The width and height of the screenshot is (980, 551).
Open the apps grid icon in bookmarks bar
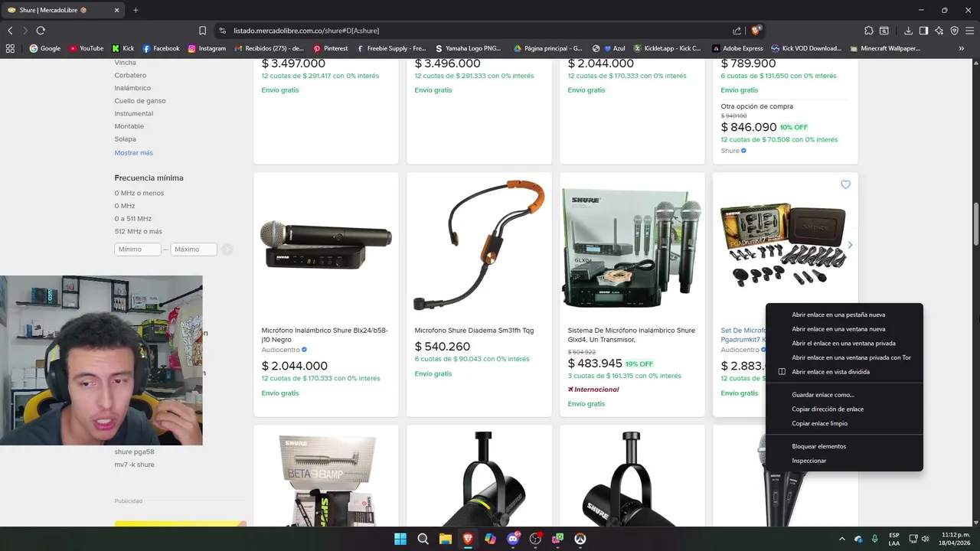tap(10, 48)
